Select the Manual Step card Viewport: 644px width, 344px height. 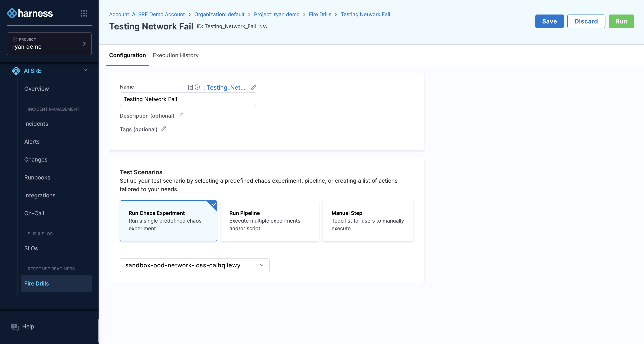coord(368,221)
